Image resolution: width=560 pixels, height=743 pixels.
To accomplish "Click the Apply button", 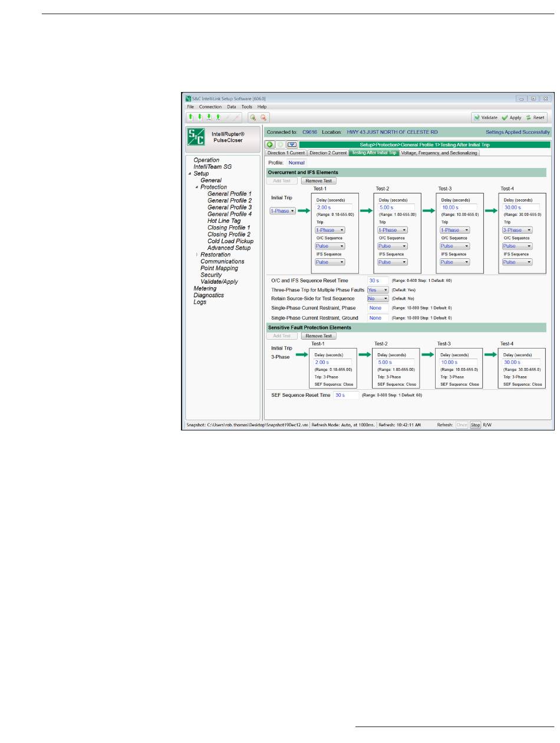I will pos(512,117).
